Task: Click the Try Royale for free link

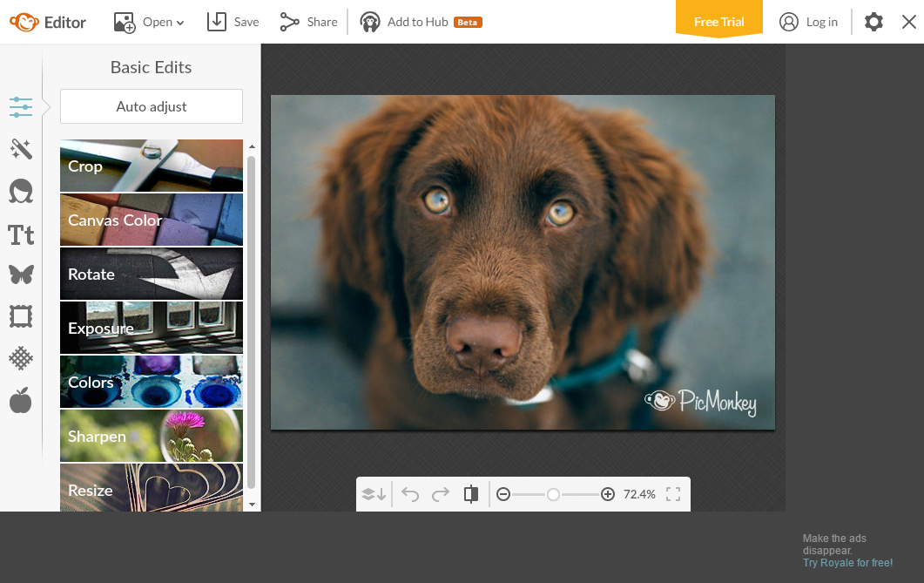Action: 847,563
